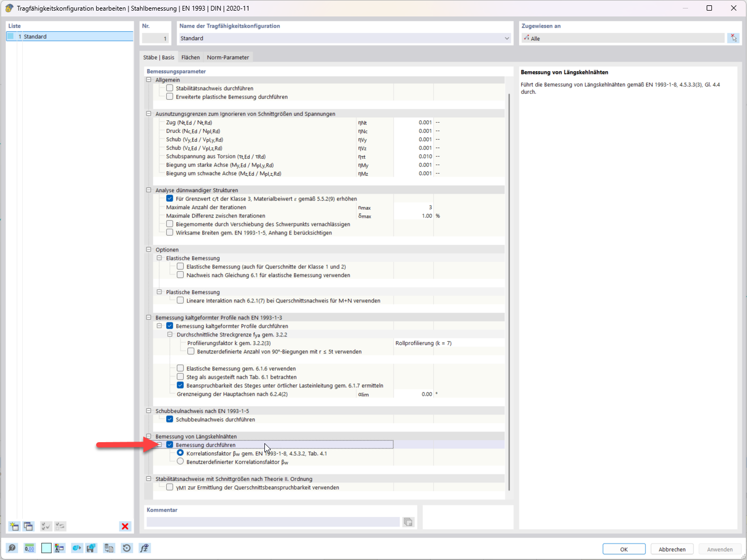The width and height of the screenshot is (747, 560).
Task: Click the assign-objects pick icon next to Alle
Action: pos(734,38)
